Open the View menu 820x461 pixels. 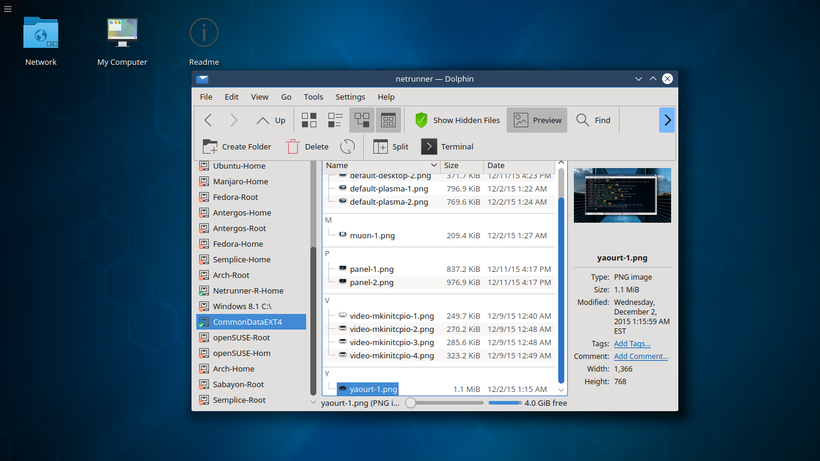(x=259, y=97)
